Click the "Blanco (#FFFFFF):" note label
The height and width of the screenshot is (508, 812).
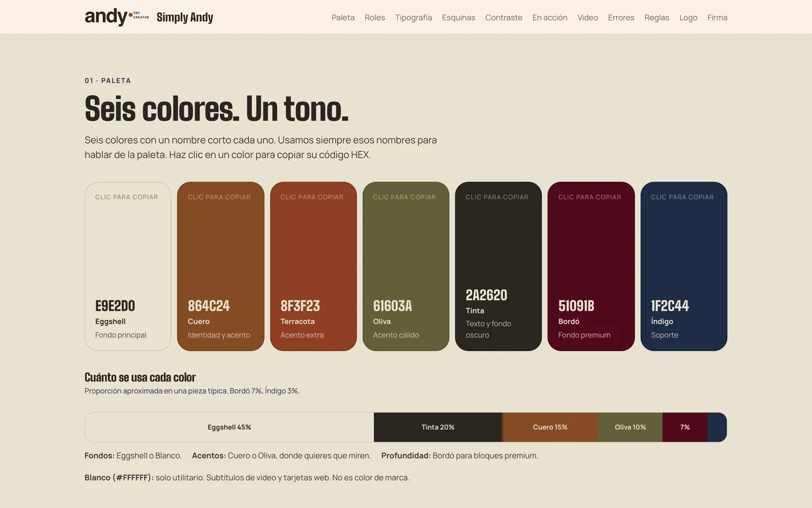(x=119, y=478)
